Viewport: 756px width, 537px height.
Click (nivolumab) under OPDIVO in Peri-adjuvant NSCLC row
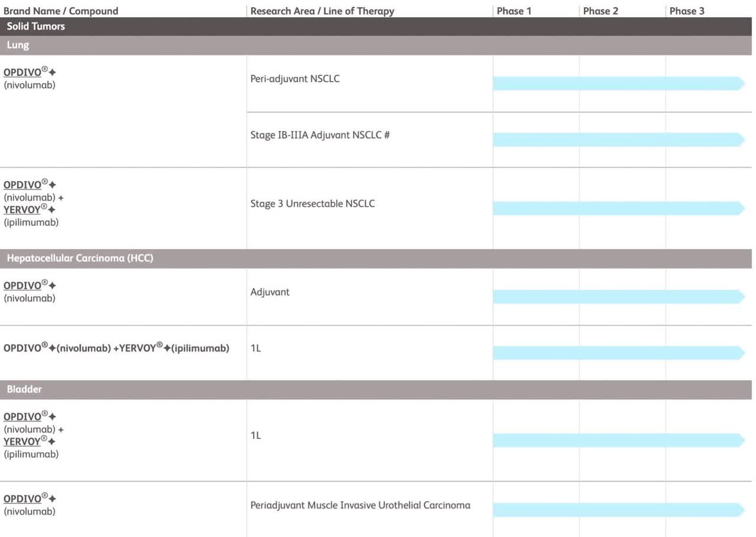(30, 85)
